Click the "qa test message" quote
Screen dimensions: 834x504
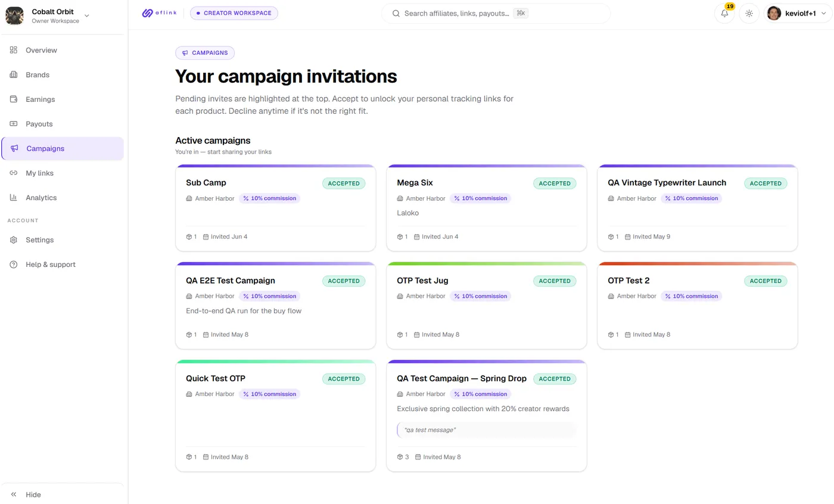[x=487, y=430]
